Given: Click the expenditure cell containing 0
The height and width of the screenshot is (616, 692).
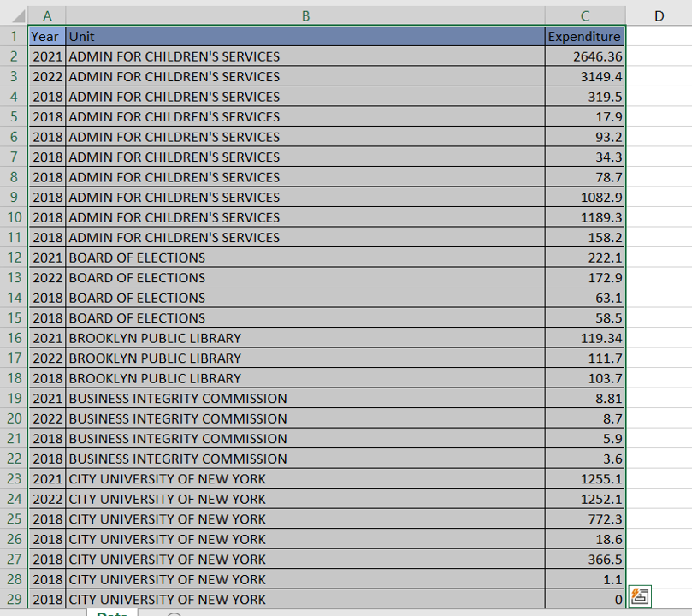Looking at the screenshot, I should pos(585,600).
